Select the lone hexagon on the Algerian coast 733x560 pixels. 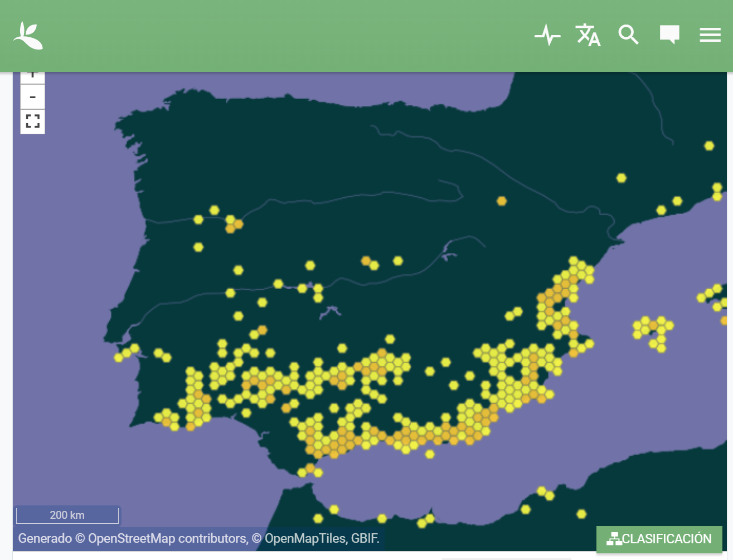click(581, 514)
